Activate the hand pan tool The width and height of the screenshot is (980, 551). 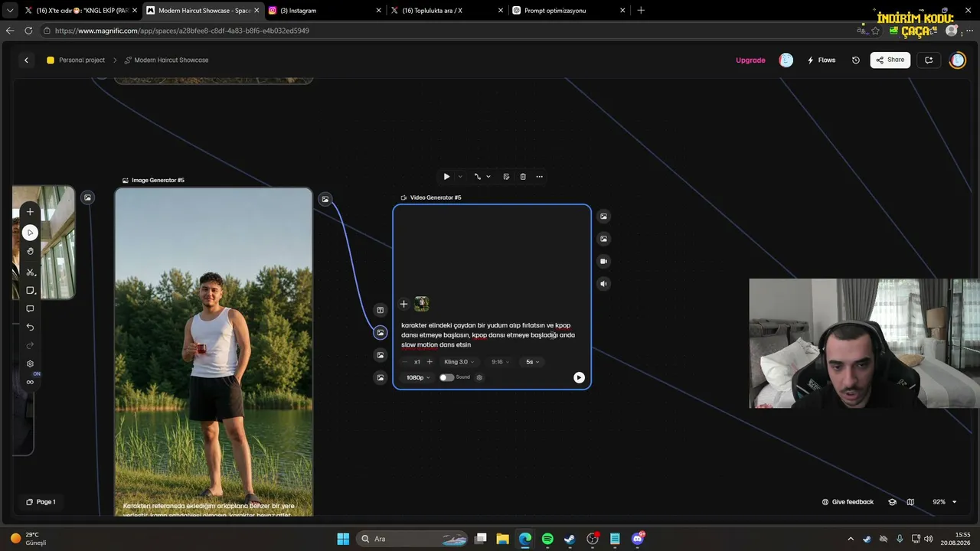(30, 251)
